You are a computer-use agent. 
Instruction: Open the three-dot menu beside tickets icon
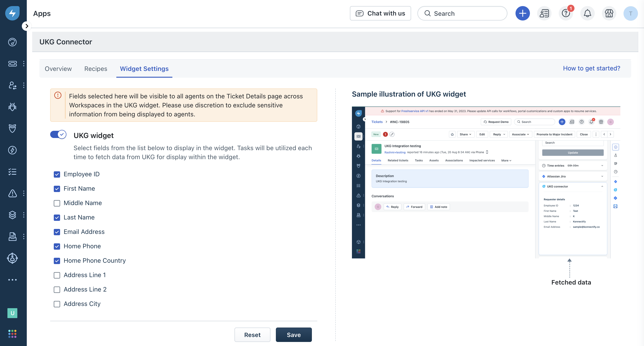24,63
